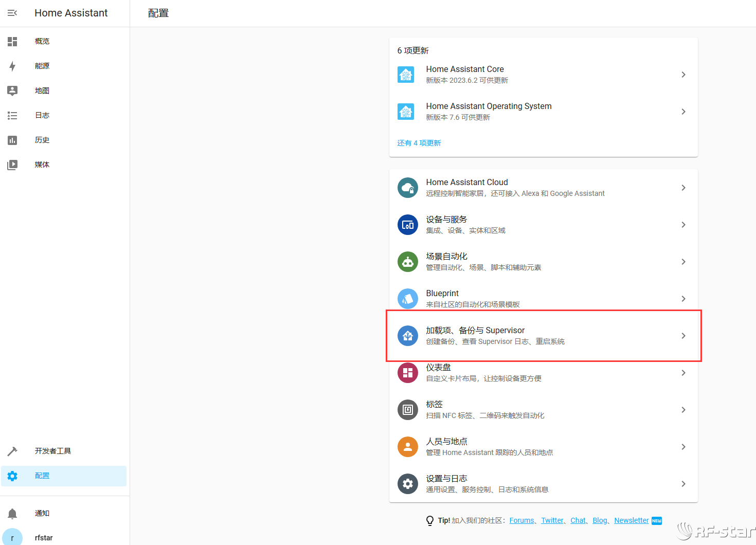Click the media play icon in the sidebar
The height and width of the screenshot is (545, 756).
(12, 165)
